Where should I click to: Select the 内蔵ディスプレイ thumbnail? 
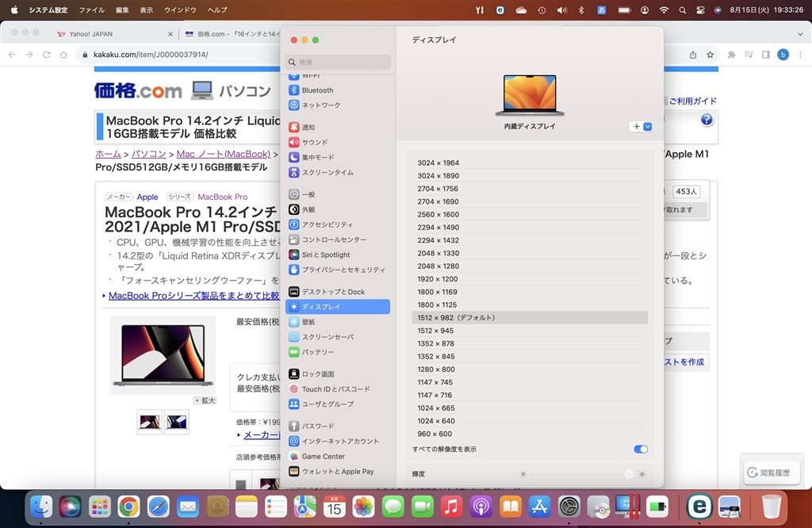coord(530,95)
